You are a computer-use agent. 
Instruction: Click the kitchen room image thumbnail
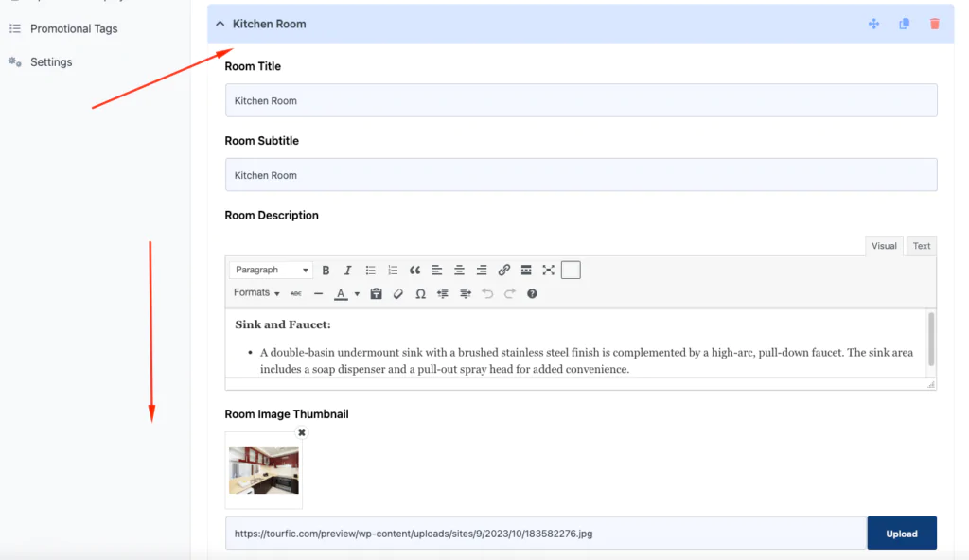[264, 470]
